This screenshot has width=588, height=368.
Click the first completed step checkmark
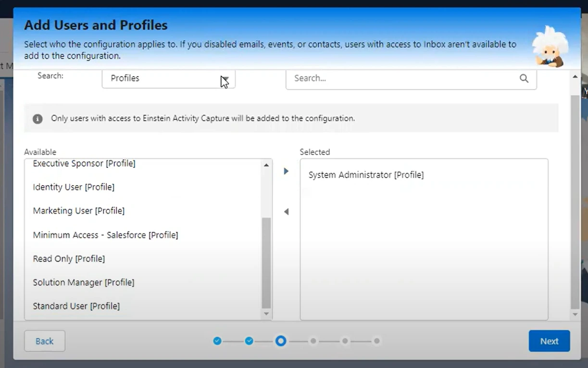tap(217, 341)
